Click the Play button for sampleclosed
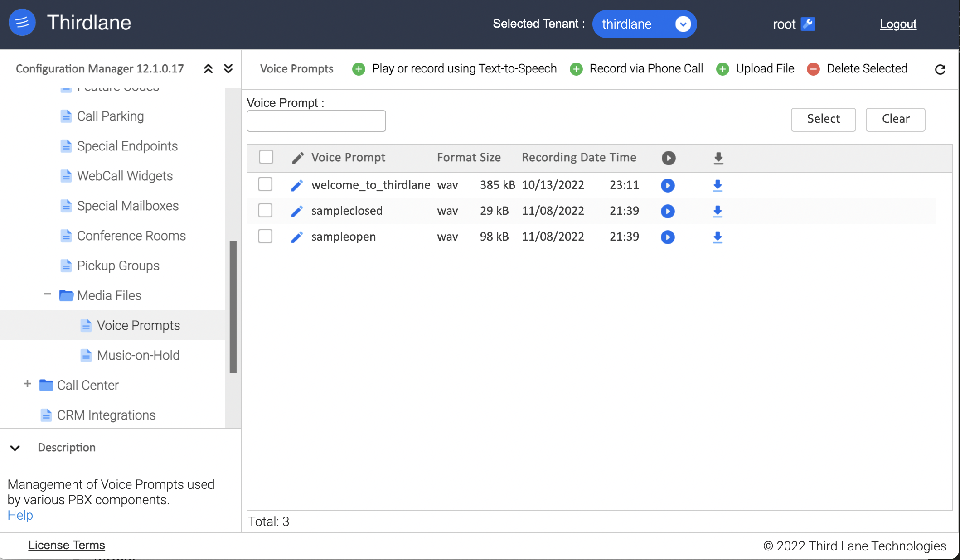960x560 pixels. click(x=667, y=210)
